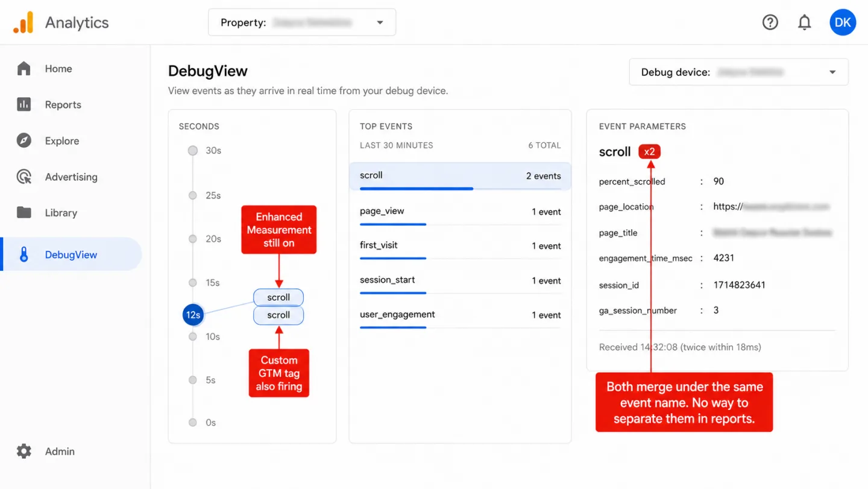Select the 25s timeline dot
Image resolution: width=868 pixels, height=489 pixels.
(x=193, y=195)
